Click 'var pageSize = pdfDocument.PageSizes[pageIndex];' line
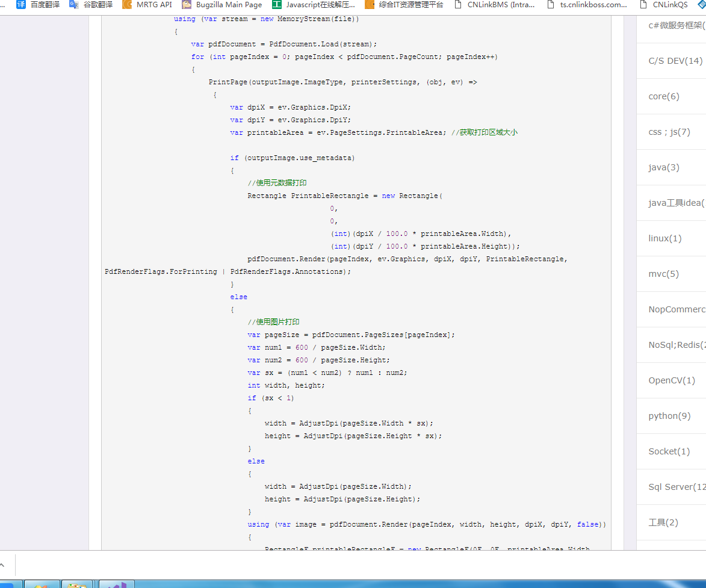Image resolution: width=706 pixels, height=588 pixels. 351,335
